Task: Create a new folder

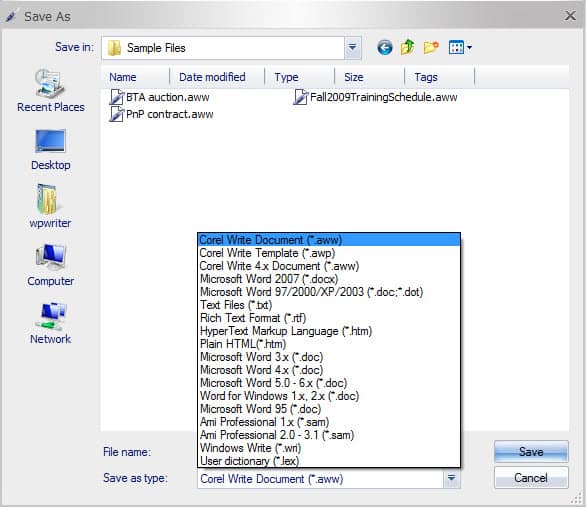Action: point(431,47)
